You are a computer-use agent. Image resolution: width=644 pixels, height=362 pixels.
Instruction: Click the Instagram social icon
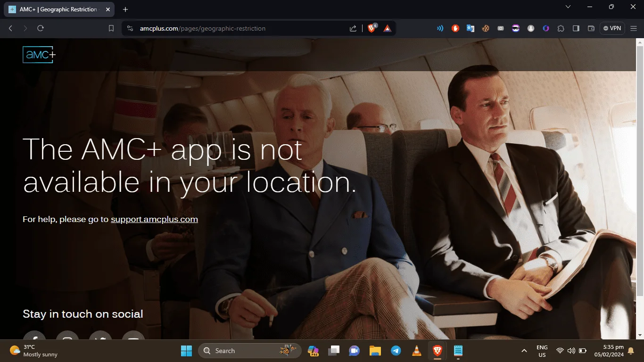tap(67, 335)
